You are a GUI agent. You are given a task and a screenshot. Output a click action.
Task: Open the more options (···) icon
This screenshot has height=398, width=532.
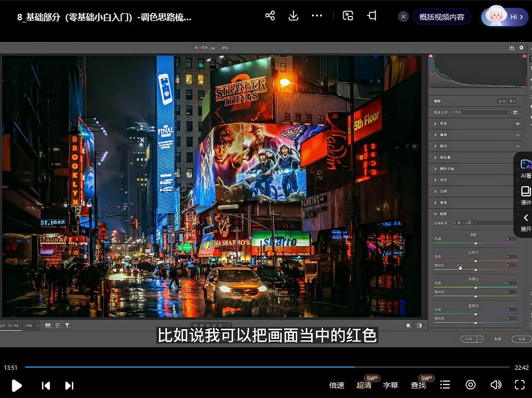tap(317, 17)
